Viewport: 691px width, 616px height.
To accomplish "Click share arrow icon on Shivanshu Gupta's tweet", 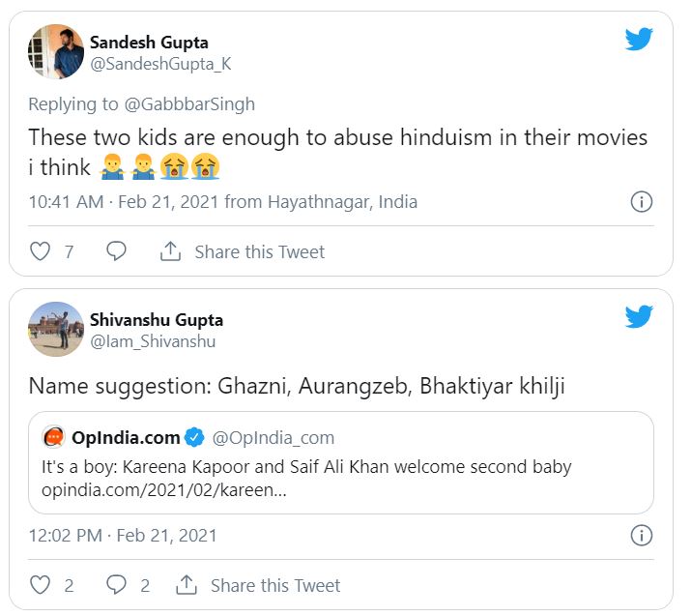I will [x=187, y=585].
